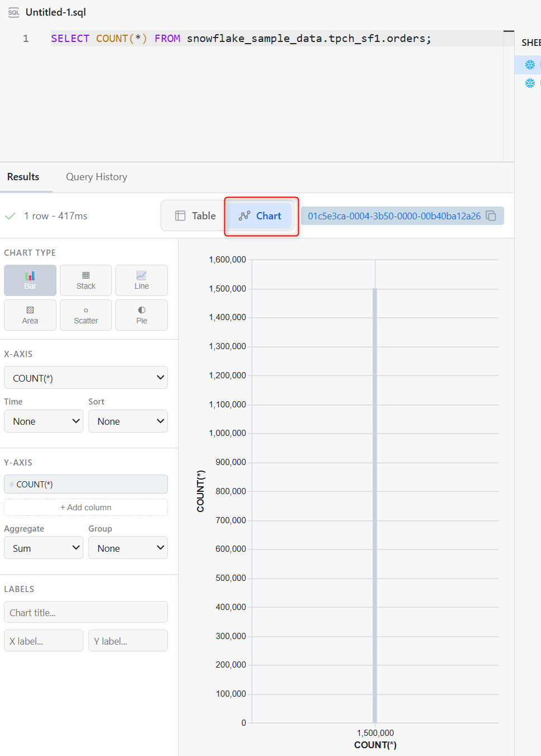Screen dimensions: 541x756
Task: Click the '1 row - 417ms' status text
Action: 55,216
